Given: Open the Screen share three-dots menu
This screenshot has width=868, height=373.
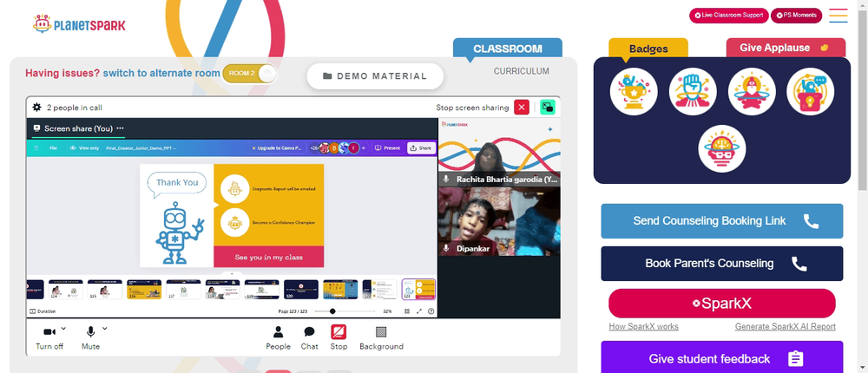Looking at the screenshot, I should (120, 128).
